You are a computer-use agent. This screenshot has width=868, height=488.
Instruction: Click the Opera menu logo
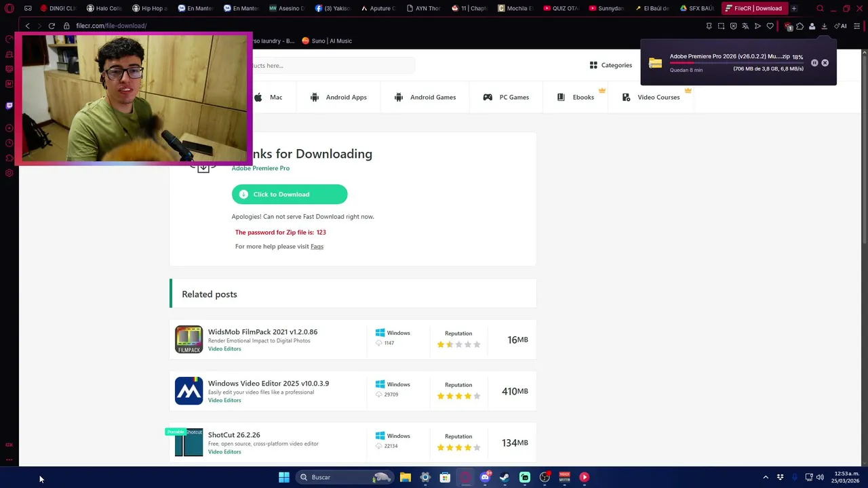click(x=9, y=8)
